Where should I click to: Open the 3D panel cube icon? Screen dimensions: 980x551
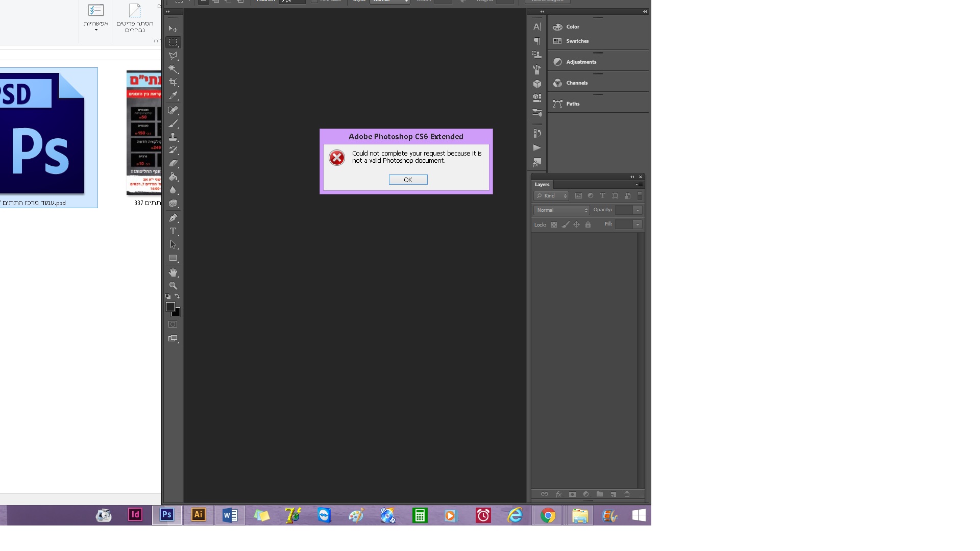537,84
